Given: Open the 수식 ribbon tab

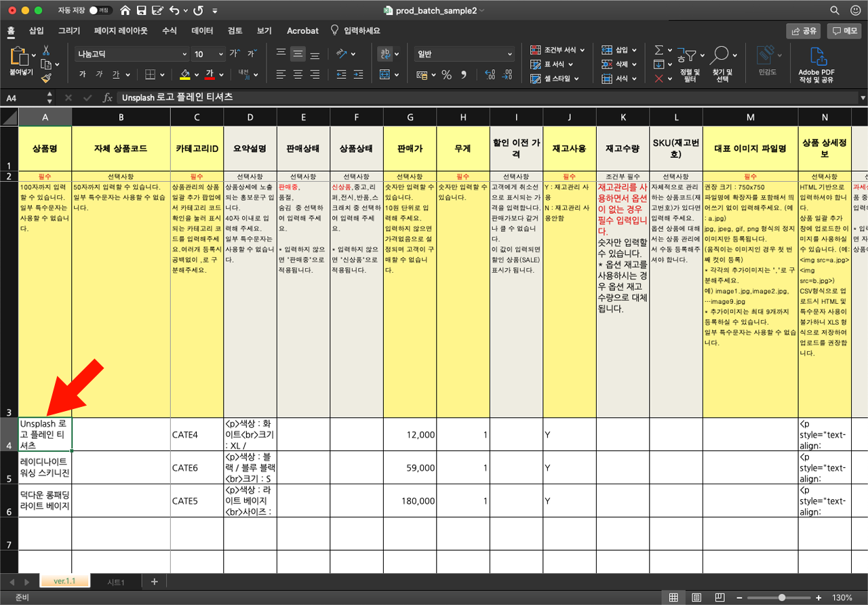Looking at the screenshot, I should 169,31.
